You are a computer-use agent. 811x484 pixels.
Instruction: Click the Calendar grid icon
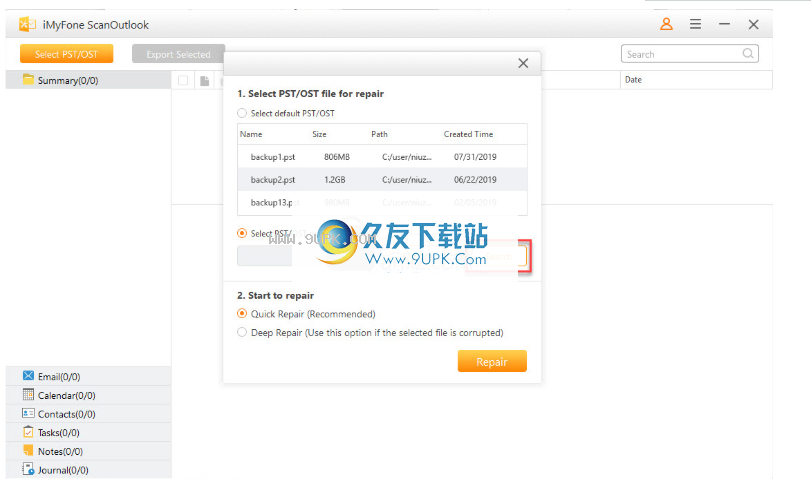pos(28,395)
